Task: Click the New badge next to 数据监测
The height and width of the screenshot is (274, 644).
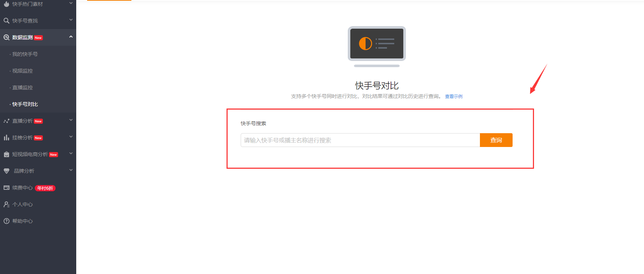Action: [38, 38]
